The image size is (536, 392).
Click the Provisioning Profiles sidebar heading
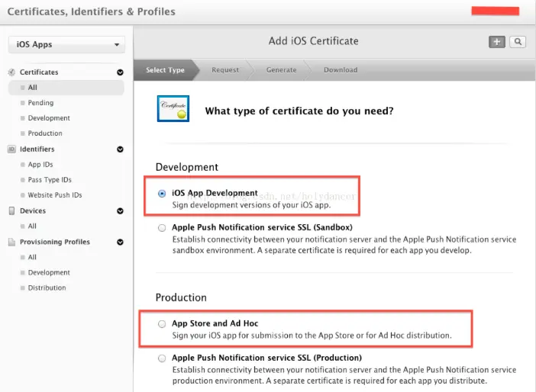coord(55,242)
